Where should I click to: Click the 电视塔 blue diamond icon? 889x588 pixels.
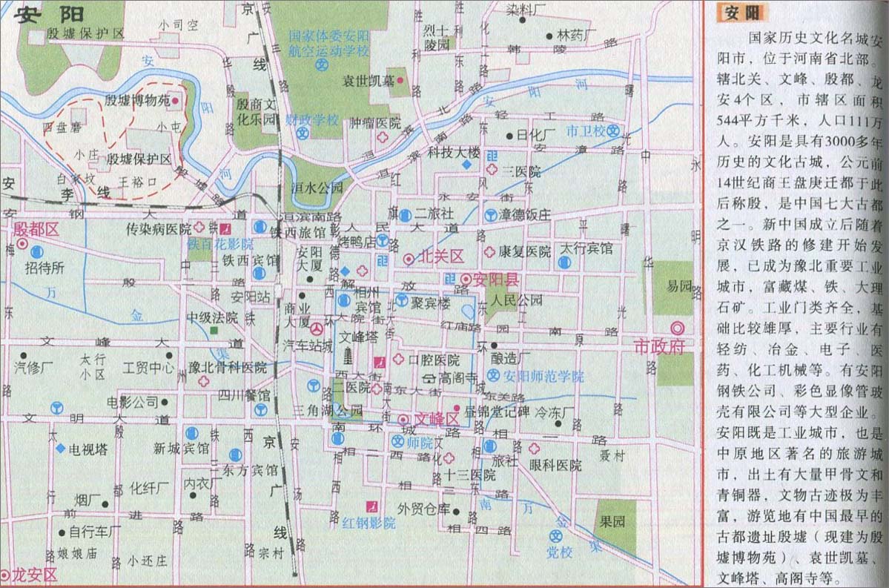tap(59, 449)
